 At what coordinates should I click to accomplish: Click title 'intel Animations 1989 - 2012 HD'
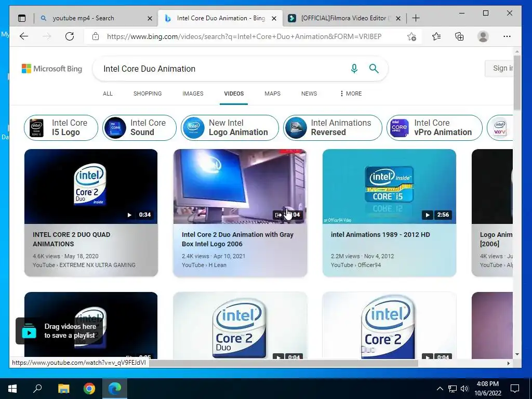pos(380,234)
